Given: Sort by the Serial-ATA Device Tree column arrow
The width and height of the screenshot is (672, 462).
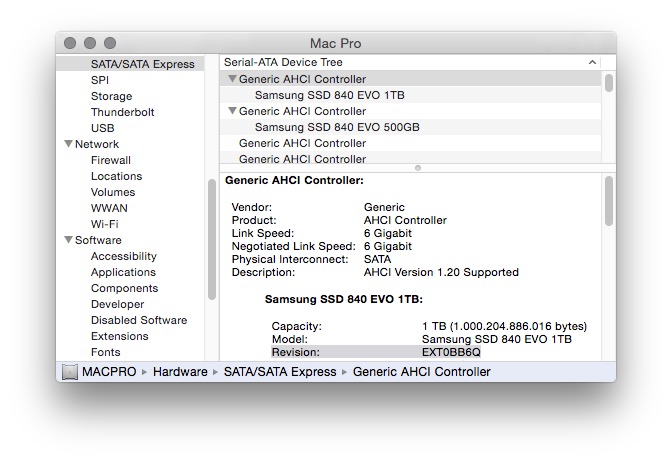Looking at the screenshot, I should click(592, 62).
